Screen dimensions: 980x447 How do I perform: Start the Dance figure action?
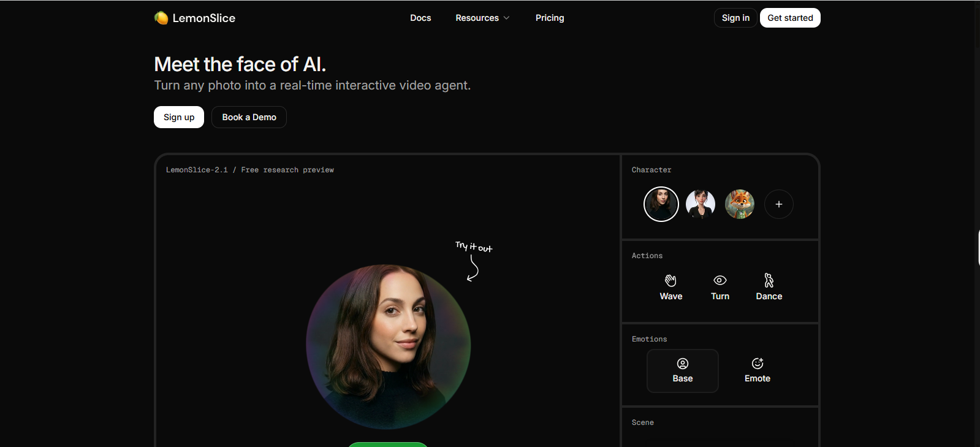(769, 288)
